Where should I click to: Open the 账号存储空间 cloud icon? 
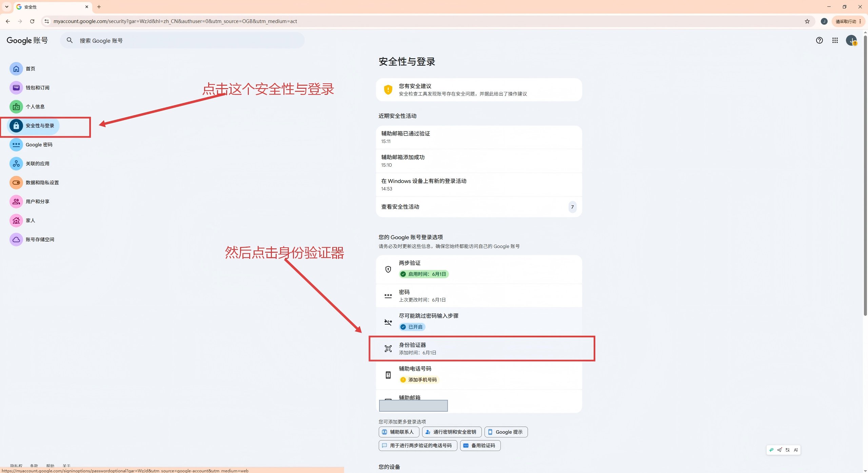16,240
